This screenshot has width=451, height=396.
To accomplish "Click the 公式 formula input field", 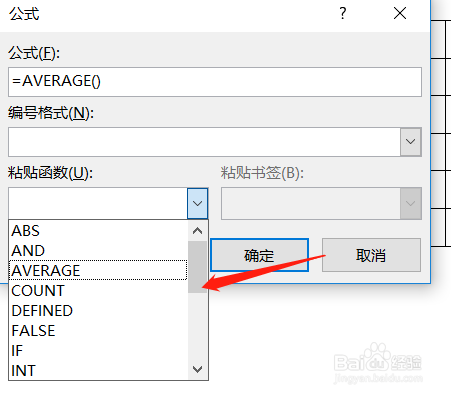I will pyautogui.click(x=215, y=82).
